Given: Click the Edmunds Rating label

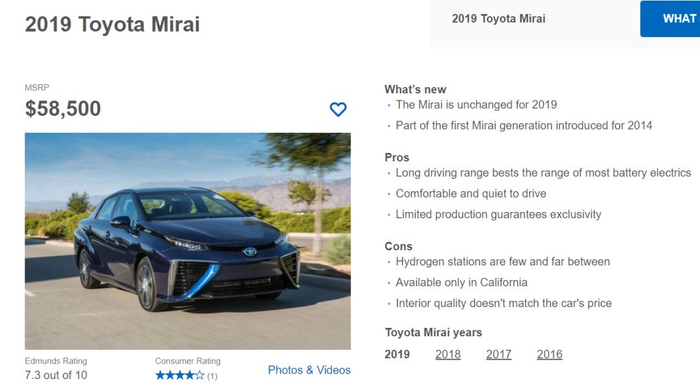Looking at the screenshot, I should 56,361.
